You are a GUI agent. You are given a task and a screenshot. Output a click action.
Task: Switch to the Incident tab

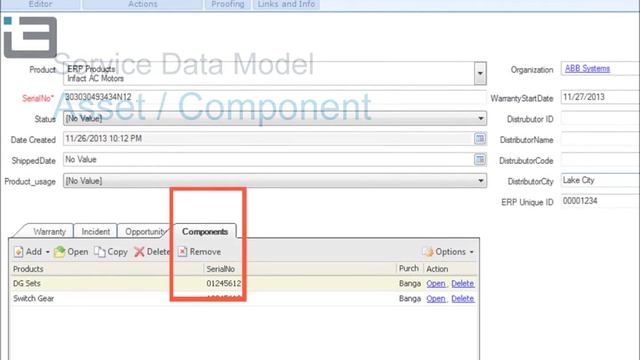coord(96,231)
